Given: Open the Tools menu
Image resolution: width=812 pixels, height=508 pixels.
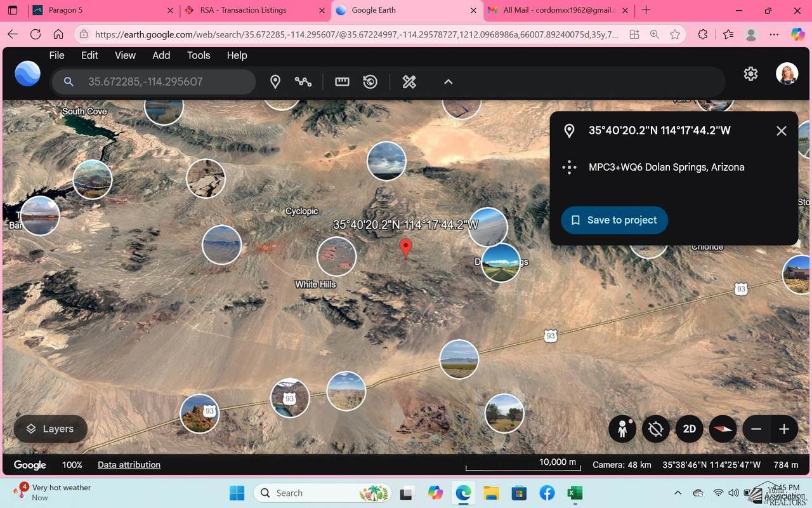Looking at the screenshot, I should pyautogui.click(x=198, y=55).
